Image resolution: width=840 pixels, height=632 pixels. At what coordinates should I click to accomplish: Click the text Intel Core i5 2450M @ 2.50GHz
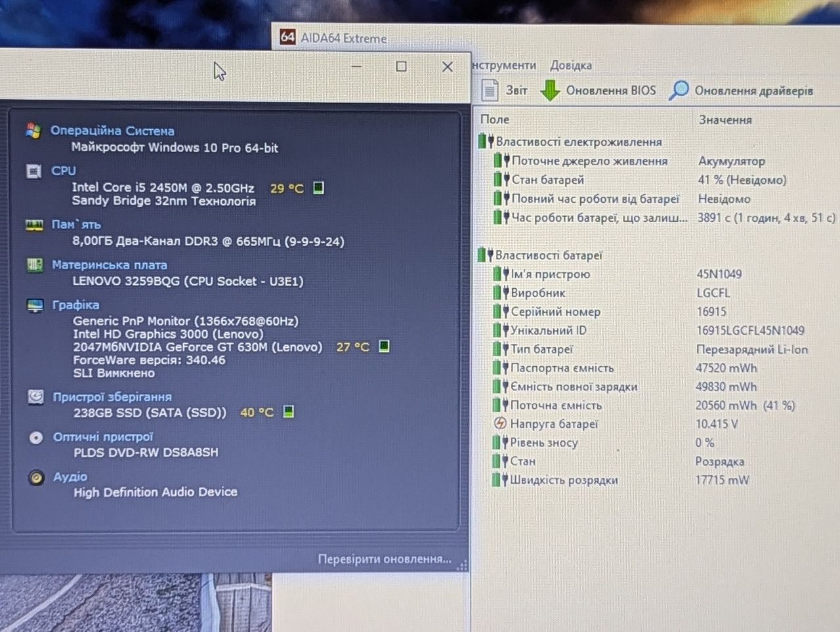tap(163, 188)
